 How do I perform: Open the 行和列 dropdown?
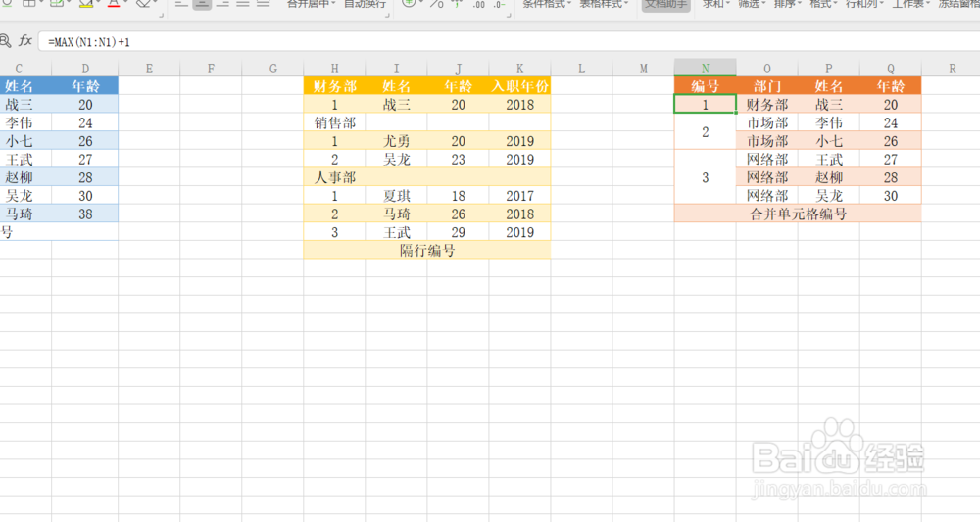864,4
